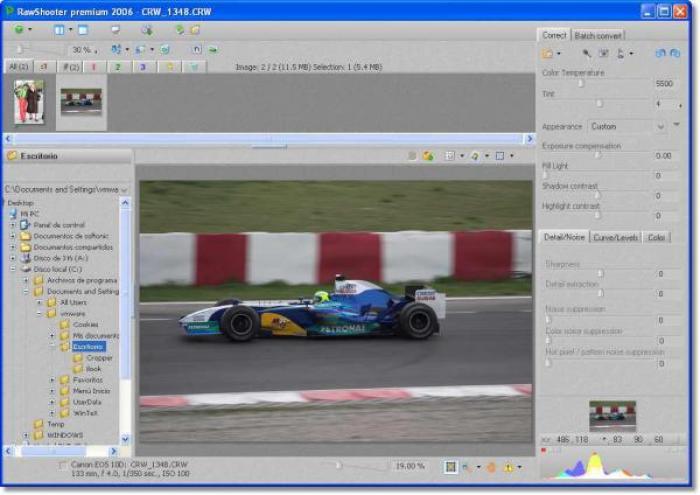Switch to the flagged images tab
Viewport: 700px width, 495px height.
pos(44,67)
